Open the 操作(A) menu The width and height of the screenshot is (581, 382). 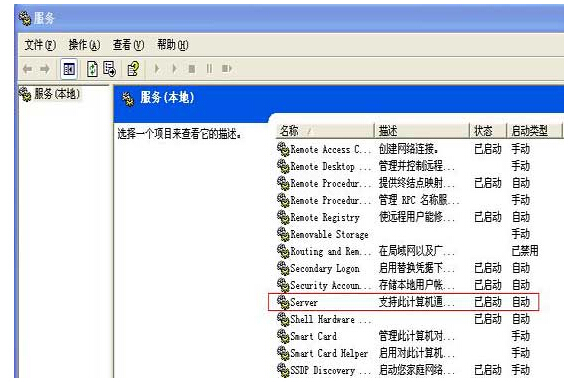click(x=84, y=45)
